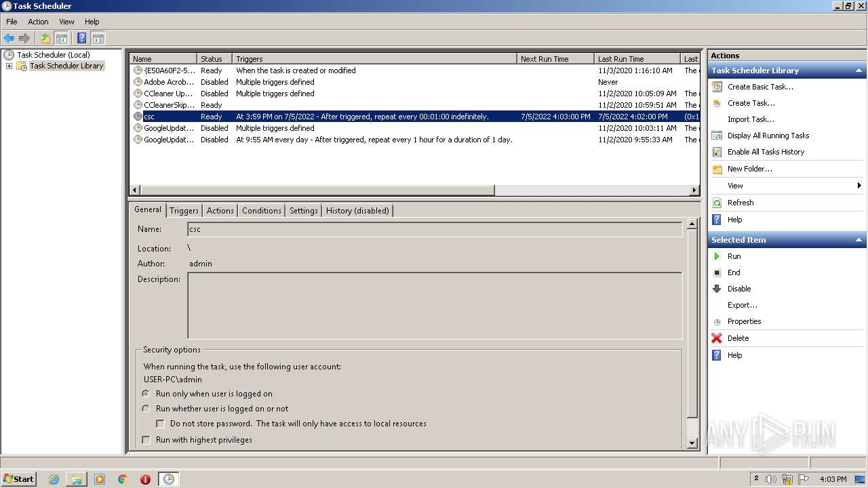Open Windows Explorer from the taskbar
Image resolution: width=868 pixels, height=488 pixels.
[x=77, y=479]
